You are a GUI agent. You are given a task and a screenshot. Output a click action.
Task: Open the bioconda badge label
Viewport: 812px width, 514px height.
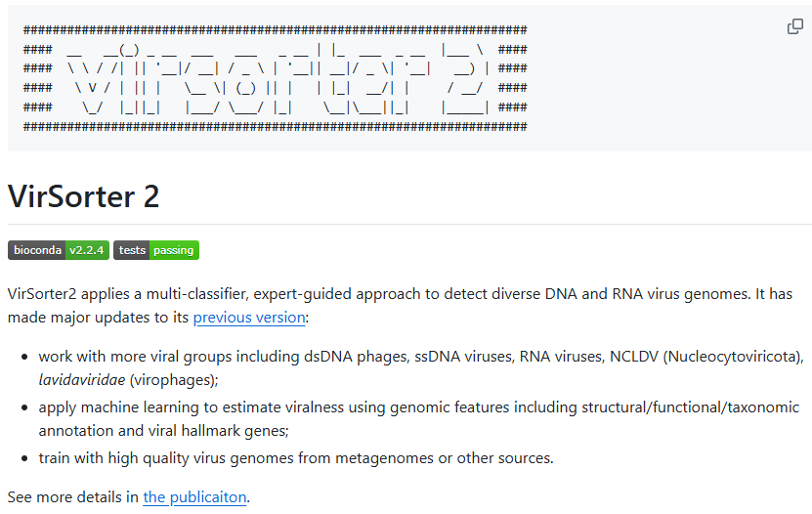[37, 250]
